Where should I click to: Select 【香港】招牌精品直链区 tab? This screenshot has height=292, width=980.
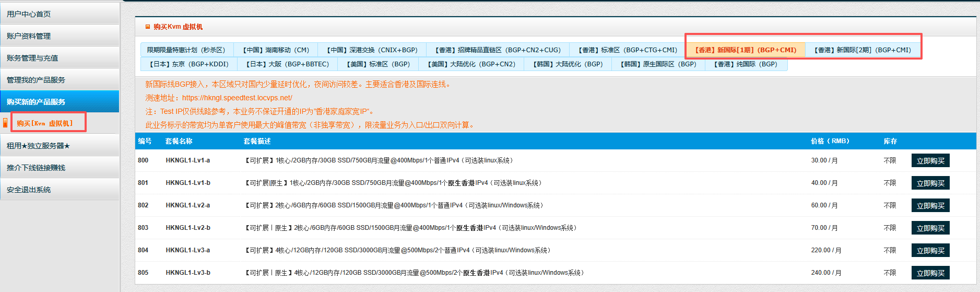click(x=498, y=50)
